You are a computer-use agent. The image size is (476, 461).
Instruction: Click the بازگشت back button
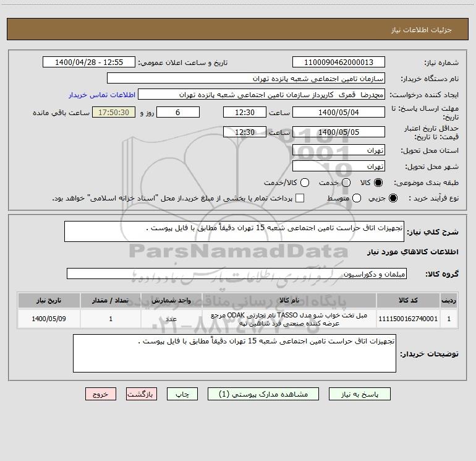[x=142, y=394]
